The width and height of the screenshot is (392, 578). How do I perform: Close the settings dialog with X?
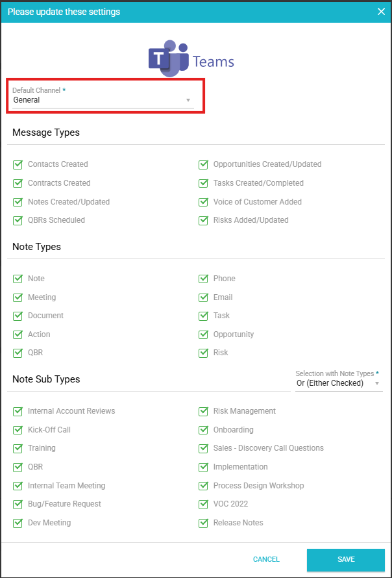(381, 12)
